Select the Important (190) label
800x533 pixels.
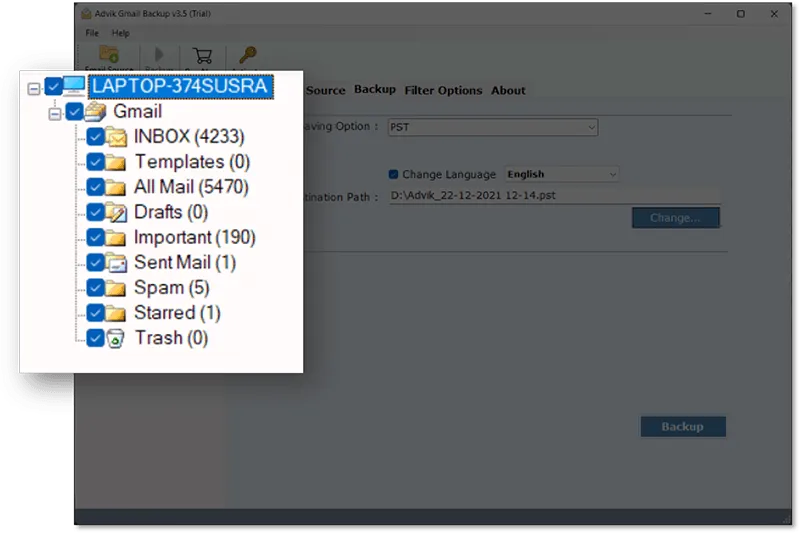[194, 238]
